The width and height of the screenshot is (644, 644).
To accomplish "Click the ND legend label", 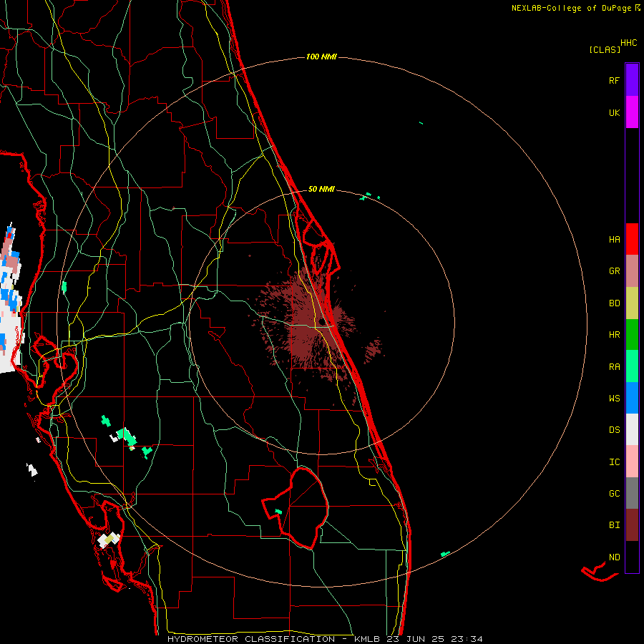I will click(614, 557).
